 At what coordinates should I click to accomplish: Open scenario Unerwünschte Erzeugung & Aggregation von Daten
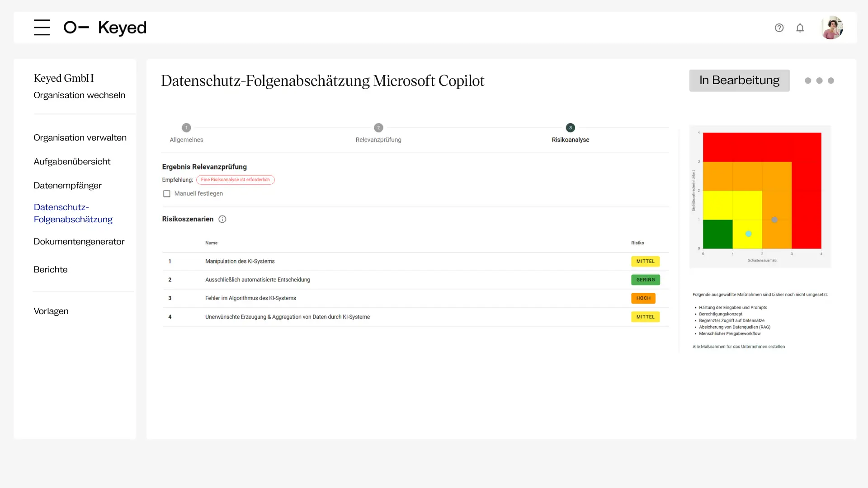point(415,317)
